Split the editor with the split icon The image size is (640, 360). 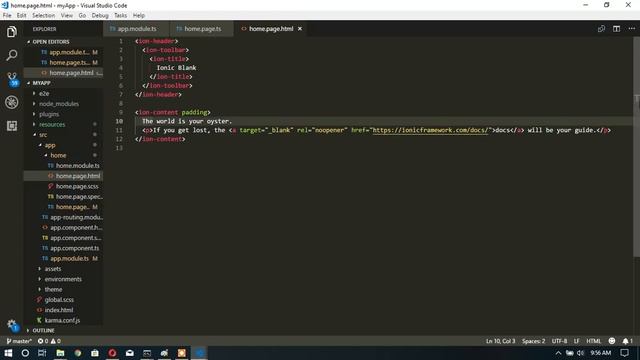(x=616, y=29)
